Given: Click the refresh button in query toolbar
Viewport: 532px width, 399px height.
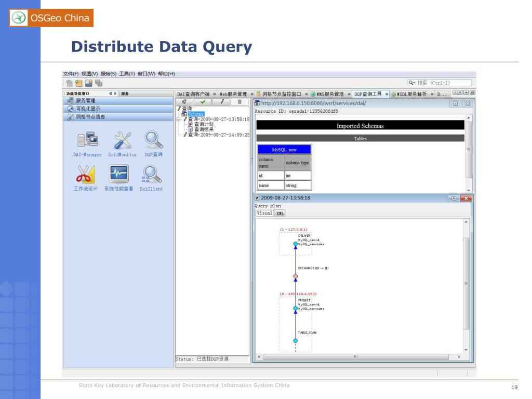Looking at the screenshot, I should coord(184,101).
